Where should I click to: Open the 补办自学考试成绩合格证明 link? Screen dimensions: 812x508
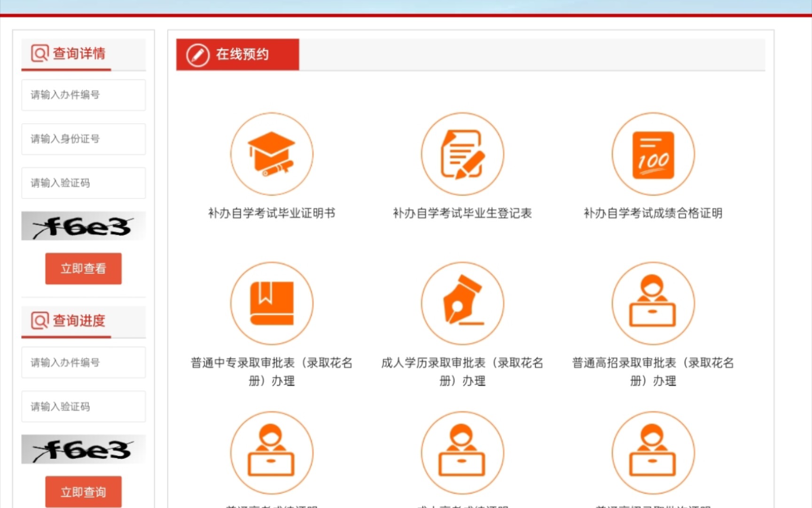653,214
